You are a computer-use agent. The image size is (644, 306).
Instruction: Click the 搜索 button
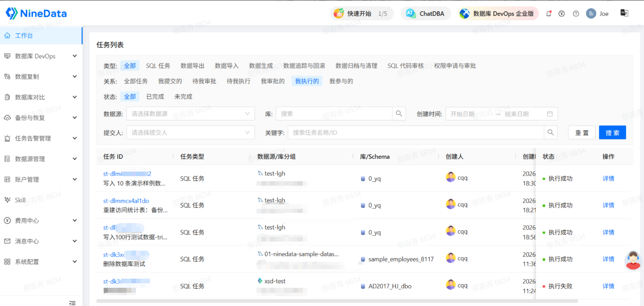(613, 133)
